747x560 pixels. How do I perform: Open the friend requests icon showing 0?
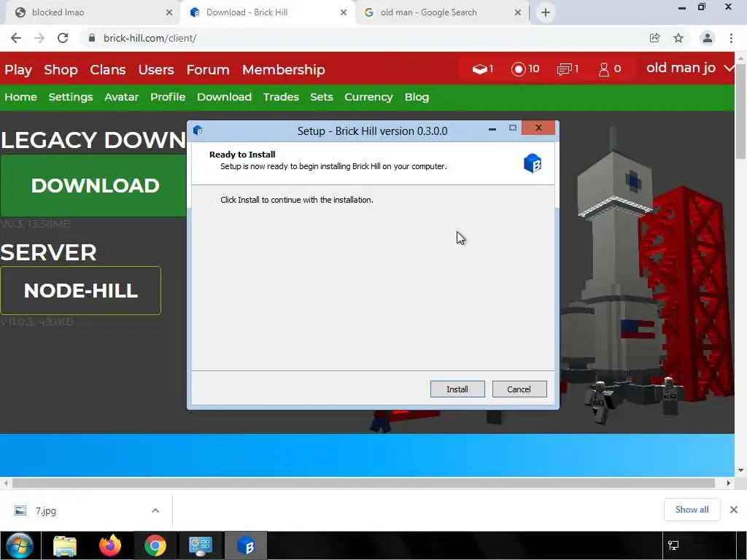(x=610, y=69)
